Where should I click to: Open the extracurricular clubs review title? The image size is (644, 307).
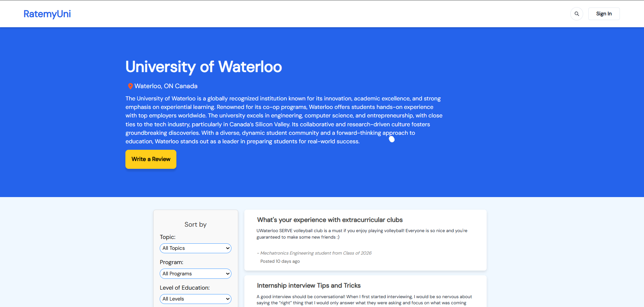pos(330,220)
